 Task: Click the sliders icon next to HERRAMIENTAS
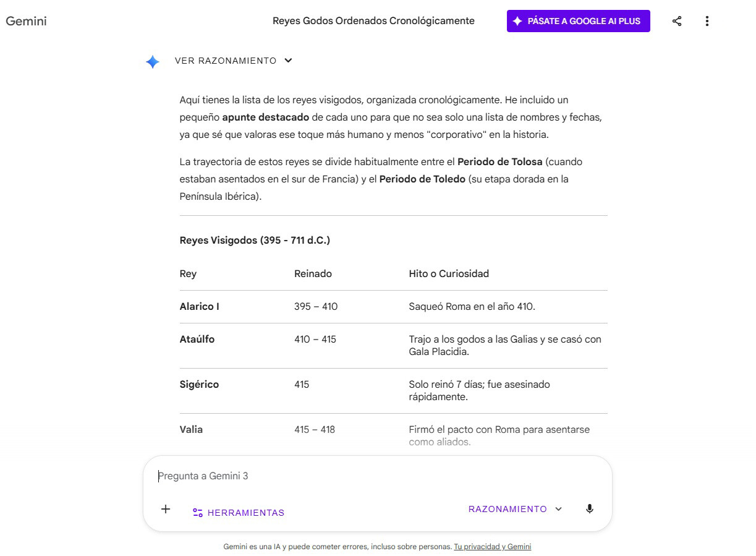[x=197, y=512]
